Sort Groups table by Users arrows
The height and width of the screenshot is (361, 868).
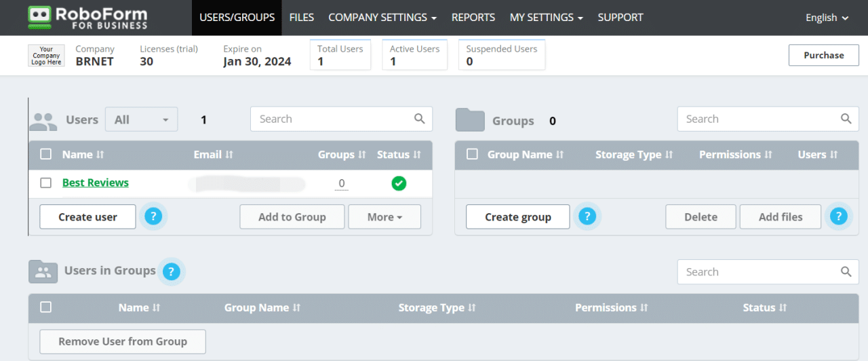[x=833, y=155]
